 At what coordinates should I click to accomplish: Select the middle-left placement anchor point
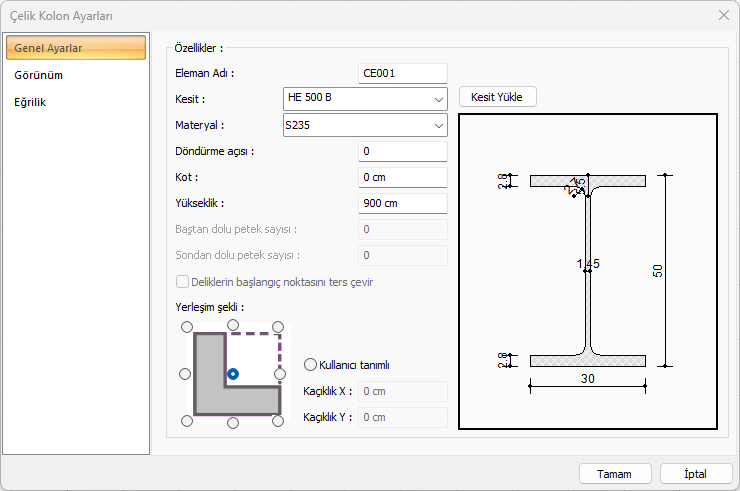(185, 374)
